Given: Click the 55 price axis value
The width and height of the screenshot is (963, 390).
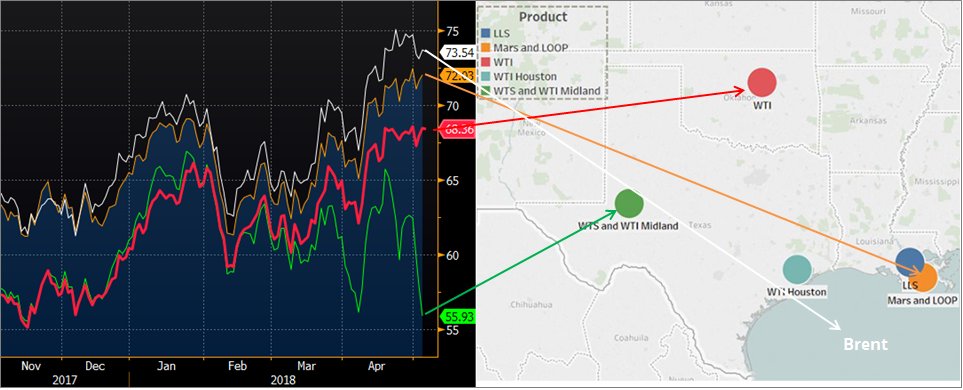Looking at the screenshot, I should point(452,330).
